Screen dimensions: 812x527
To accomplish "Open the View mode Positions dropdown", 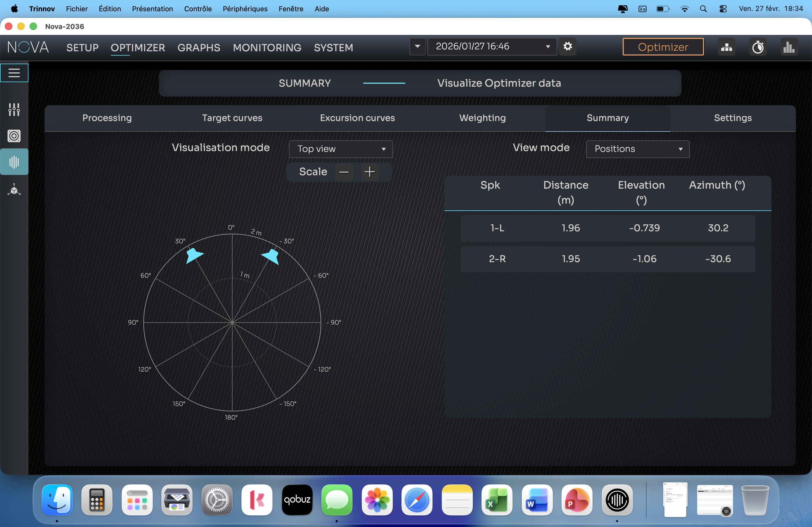I will 637,149.
